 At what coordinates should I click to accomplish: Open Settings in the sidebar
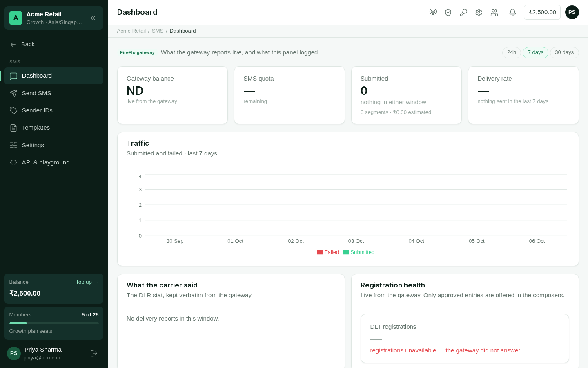(x=54, y=145)
